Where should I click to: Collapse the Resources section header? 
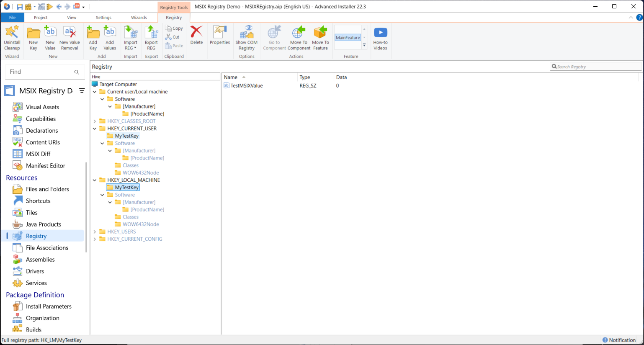pos(22,178)
